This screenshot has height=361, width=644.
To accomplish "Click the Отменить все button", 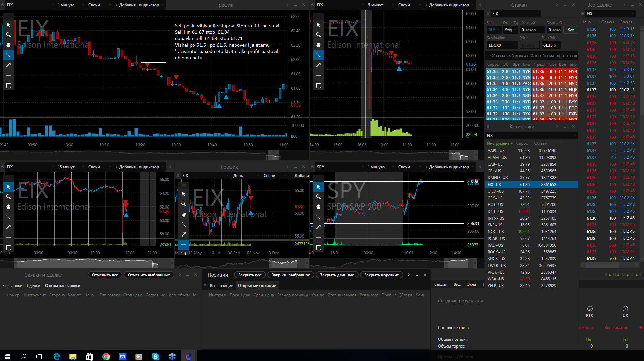I will tap(105, 275).
